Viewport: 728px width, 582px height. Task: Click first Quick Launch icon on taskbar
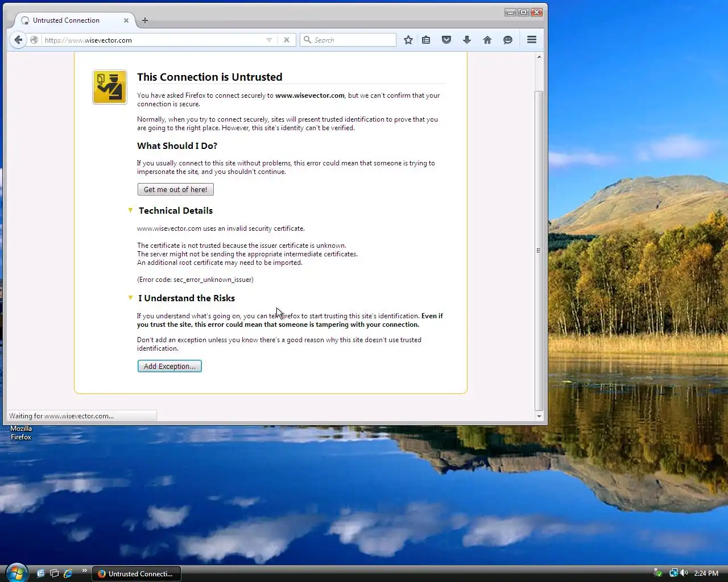pos(41,573)
